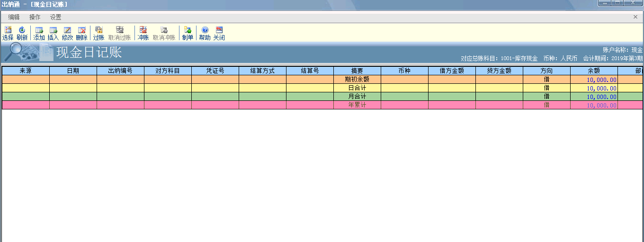Click the 日期 column header

point(73,71)
